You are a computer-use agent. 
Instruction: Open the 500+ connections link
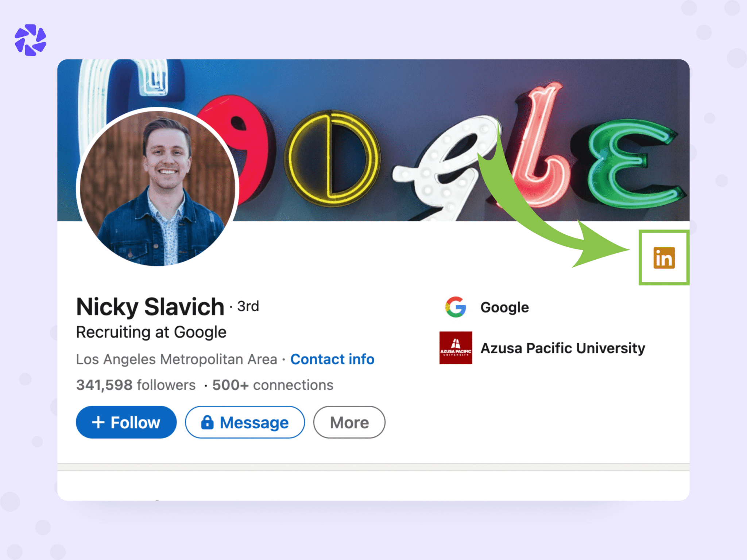(273, 385)
